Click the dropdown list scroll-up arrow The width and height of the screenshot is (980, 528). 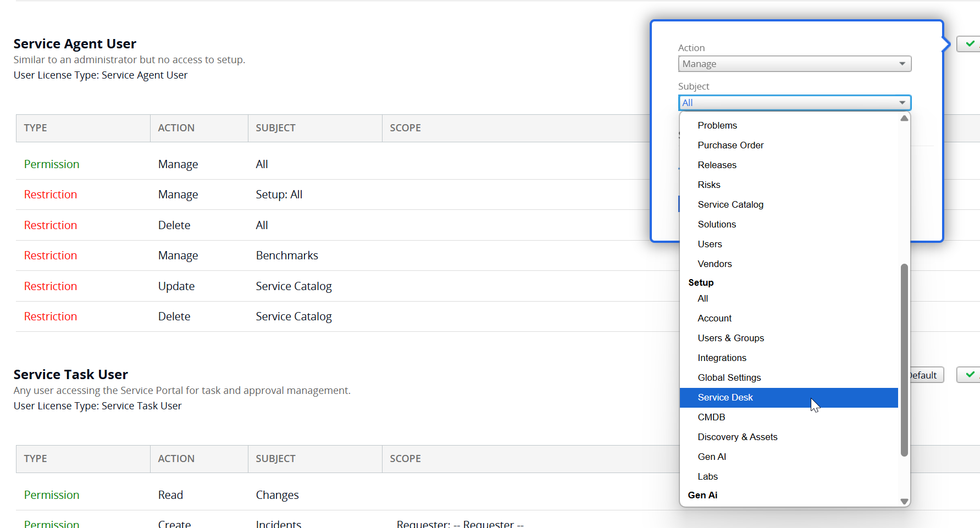click(904, 118)
